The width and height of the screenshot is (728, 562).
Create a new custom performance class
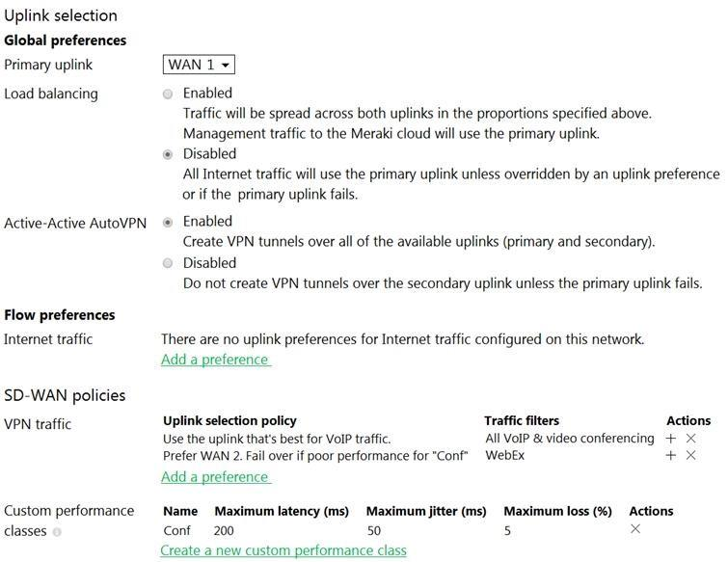point(283,550)
